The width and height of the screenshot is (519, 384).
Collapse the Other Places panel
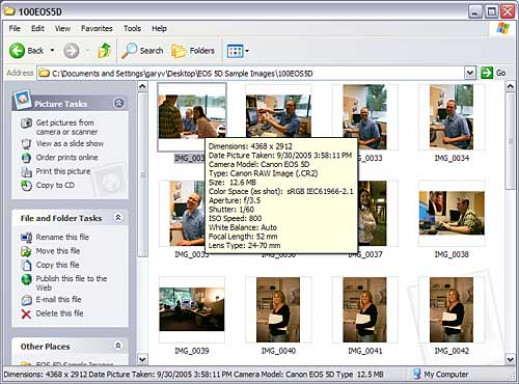pyautogui.click(x=118, y=346)
